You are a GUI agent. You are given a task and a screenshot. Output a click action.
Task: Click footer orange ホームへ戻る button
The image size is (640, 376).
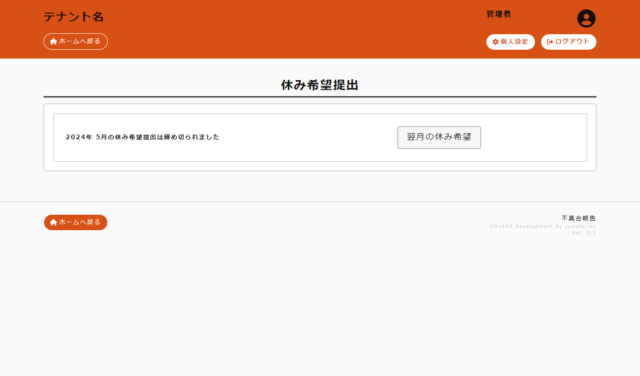76,222
